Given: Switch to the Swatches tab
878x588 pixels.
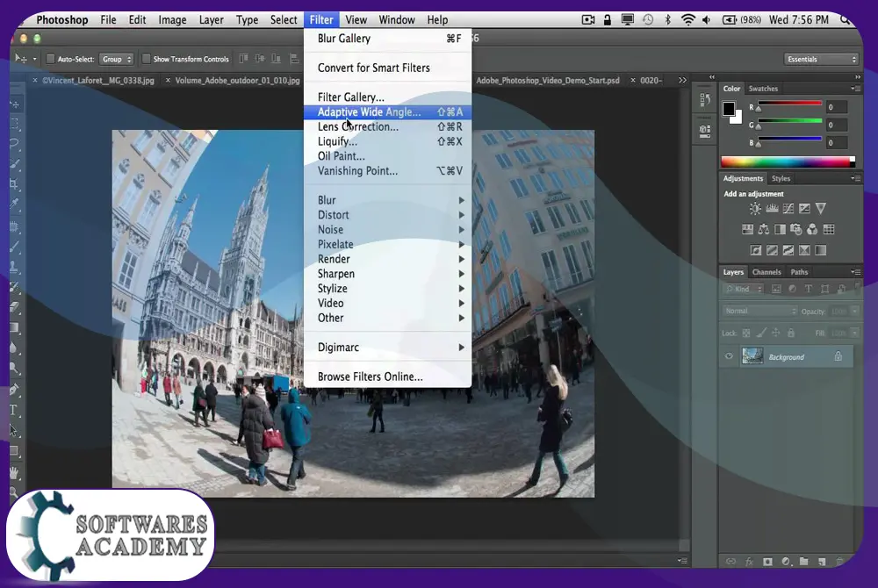Looking at the screenshot, I should [x=763, y=89].
